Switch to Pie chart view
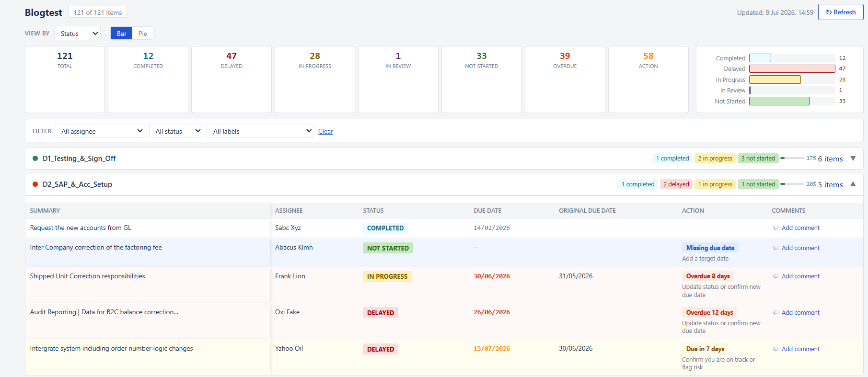The height and width of the screenshot is (377, 868). (142, 34)
